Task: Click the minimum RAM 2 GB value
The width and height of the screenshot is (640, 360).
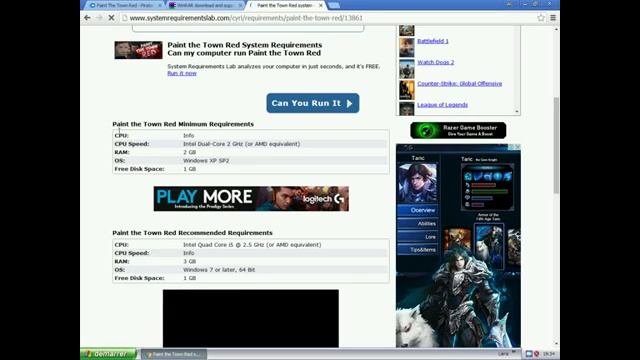Action: coord(189,152)
